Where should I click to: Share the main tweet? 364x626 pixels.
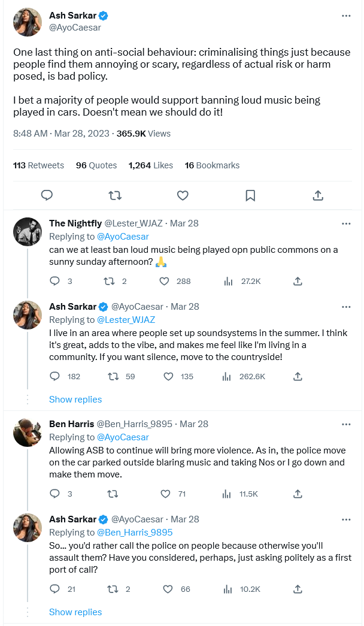(318, 195)
